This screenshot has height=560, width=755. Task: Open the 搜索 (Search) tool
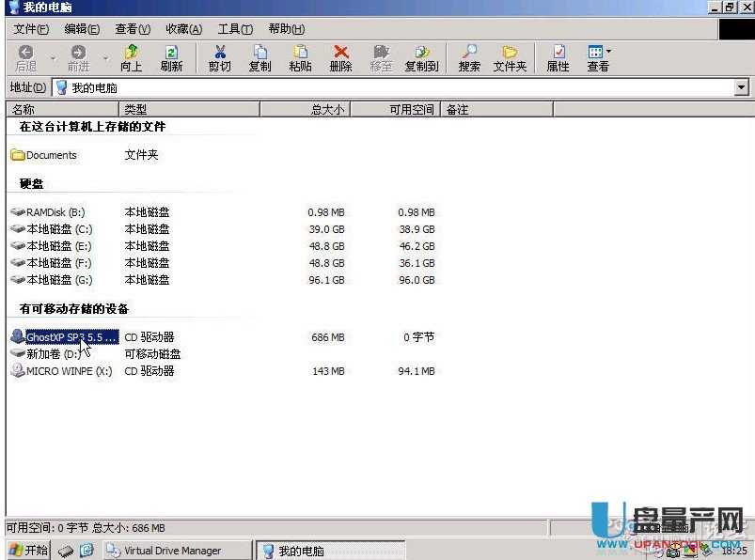click(469, 57)
